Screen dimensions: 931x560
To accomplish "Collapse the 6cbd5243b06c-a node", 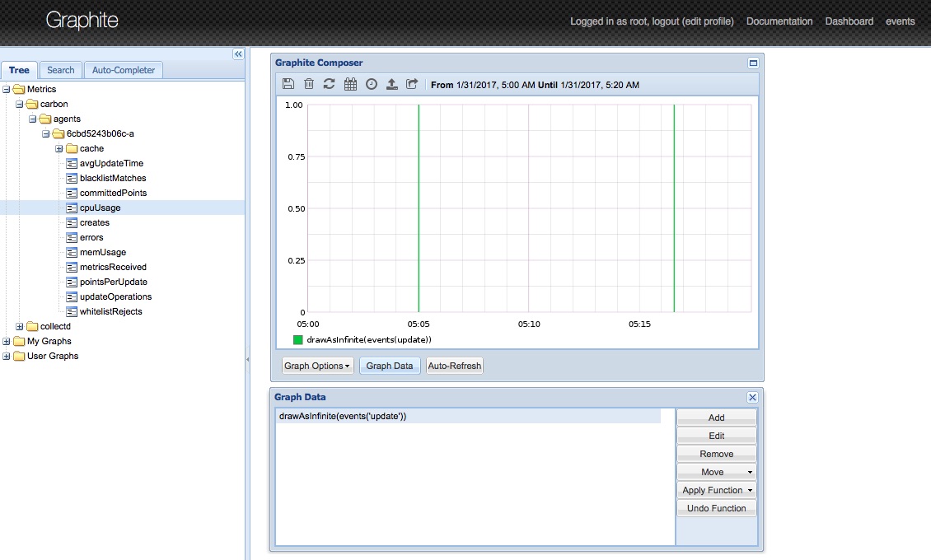I will pos(45,133).
